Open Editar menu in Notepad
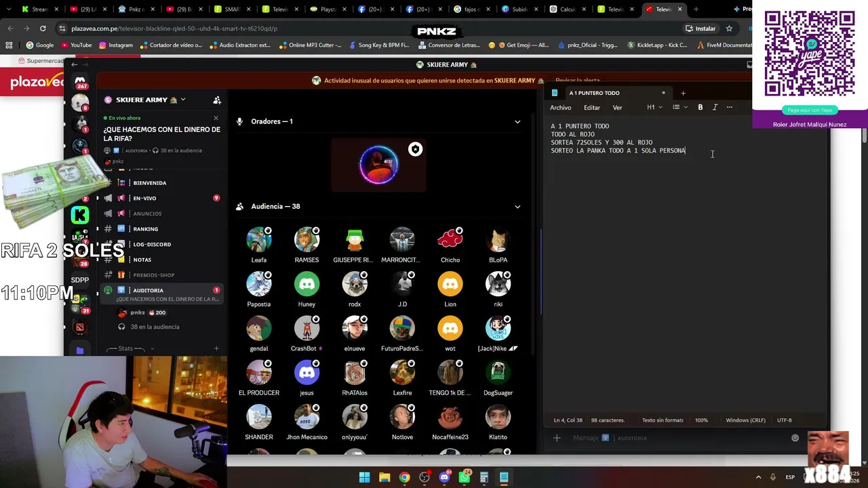868x488 pixels. 592,107
